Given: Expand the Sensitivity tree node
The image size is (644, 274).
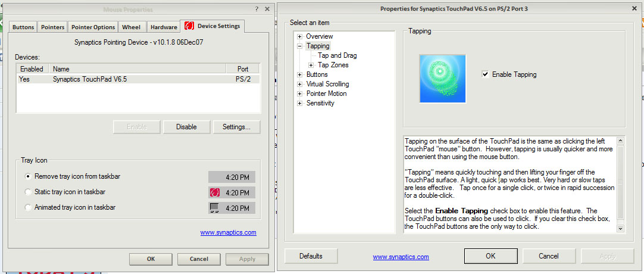Looking at the screenshot, I should (x=300, y=103).
